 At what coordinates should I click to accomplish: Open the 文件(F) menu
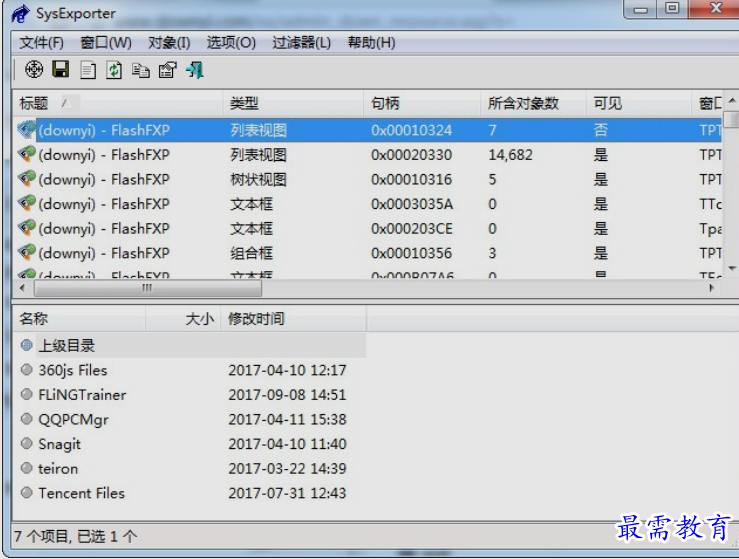[x=41, y=43]
